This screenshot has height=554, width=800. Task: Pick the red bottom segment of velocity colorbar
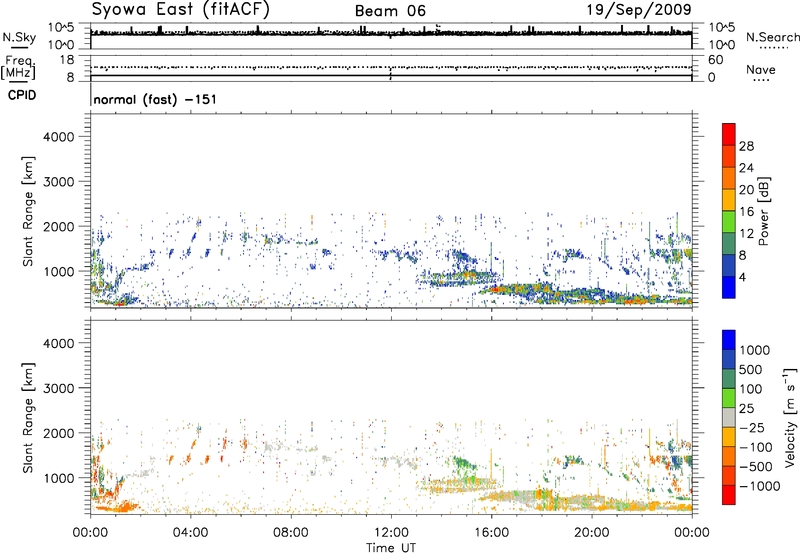click(x=729, y=495)
